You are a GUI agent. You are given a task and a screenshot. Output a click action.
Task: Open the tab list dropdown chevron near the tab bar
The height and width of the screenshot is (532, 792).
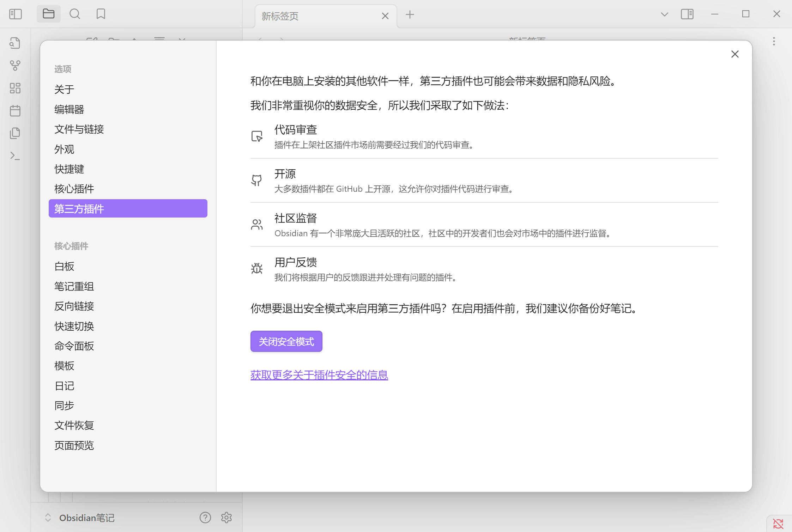tap(665, 14)
